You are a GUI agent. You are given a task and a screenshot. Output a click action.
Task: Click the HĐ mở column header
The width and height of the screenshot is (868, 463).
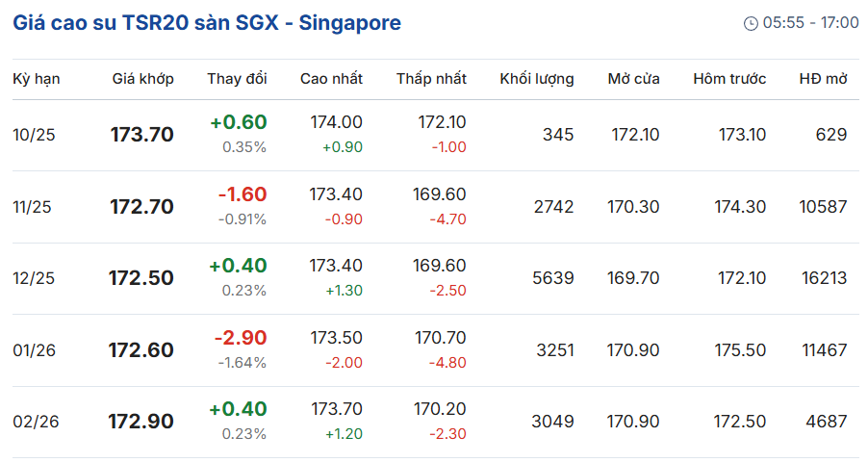tap(823, 79)
